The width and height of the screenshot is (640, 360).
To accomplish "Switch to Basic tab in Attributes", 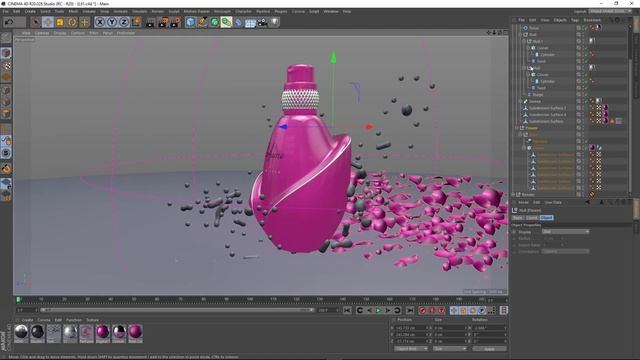I will point(517,218).
